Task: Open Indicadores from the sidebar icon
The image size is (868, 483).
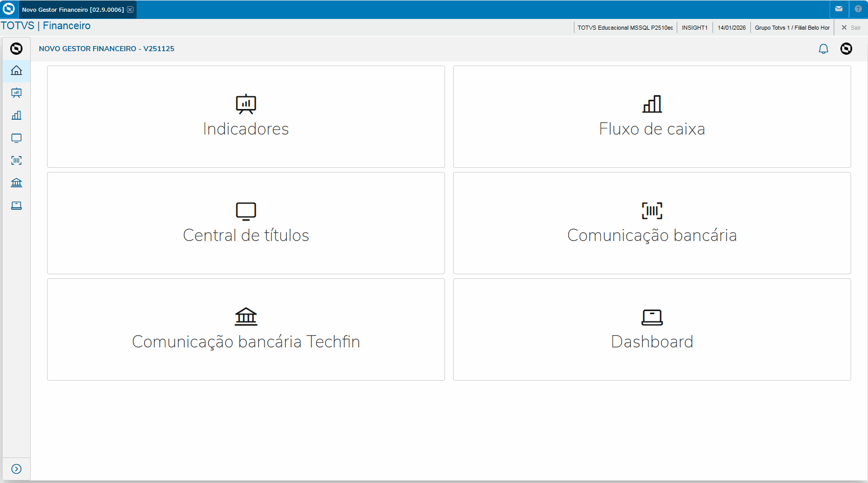Action: (x=16, y=93)
